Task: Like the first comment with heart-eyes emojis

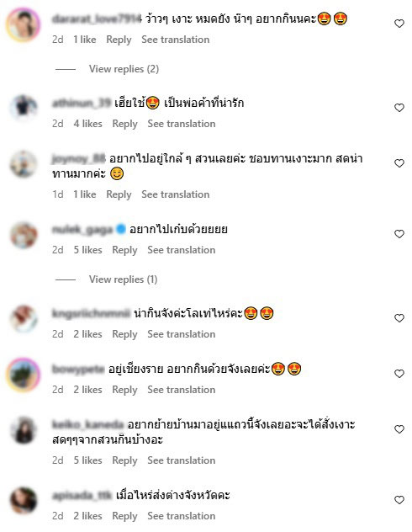Action: click(x=399, y=24)
